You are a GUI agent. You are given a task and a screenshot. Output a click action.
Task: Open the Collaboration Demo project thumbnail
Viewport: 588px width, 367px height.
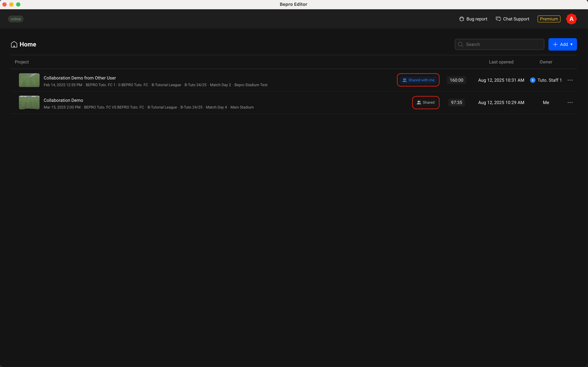point(29,102)
